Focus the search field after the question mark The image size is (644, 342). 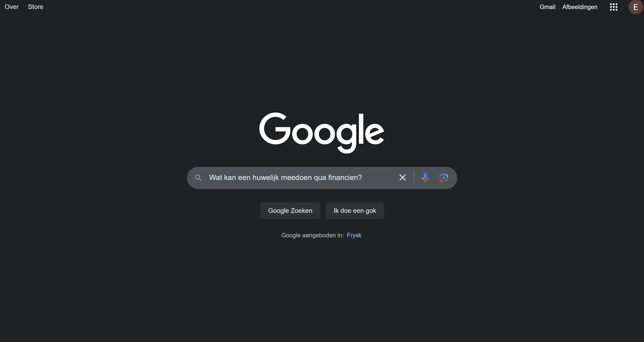point(379,177)
